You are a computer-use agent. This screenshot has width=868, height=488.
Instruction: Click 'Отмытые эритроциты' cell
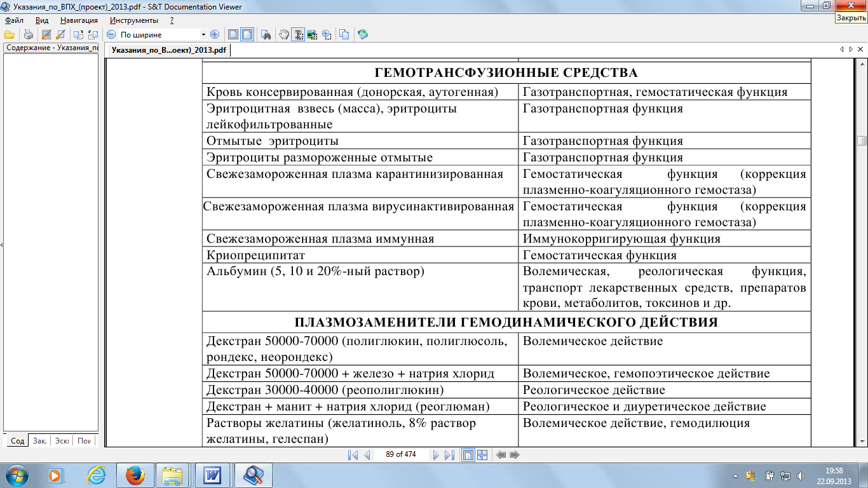tap(360, 141)
